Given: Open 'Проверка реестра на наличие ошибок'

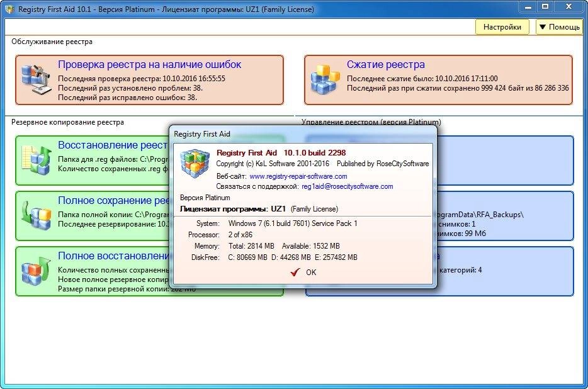Looking at the screenshot, I should tap(149, 65).
